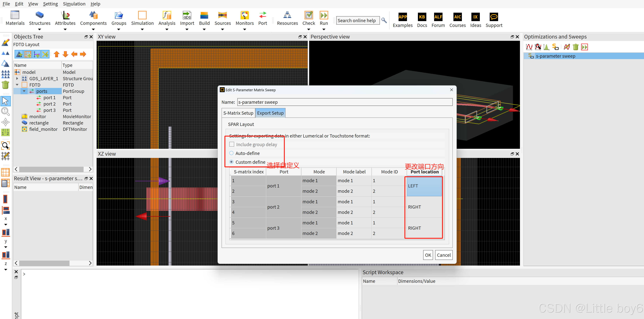Viewport: 644px width, 319px height.
Task: Cancel the S-Parameter sweep dialog
Action: [444, 255]
